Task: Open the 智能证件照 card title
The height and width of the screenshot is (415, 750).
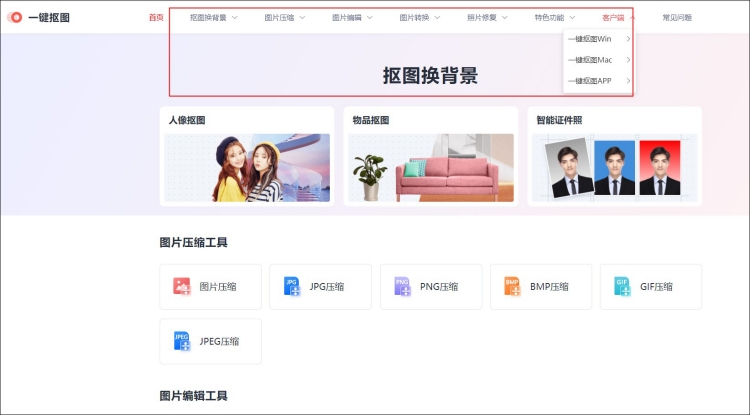Action: click(x=559, y=120)
